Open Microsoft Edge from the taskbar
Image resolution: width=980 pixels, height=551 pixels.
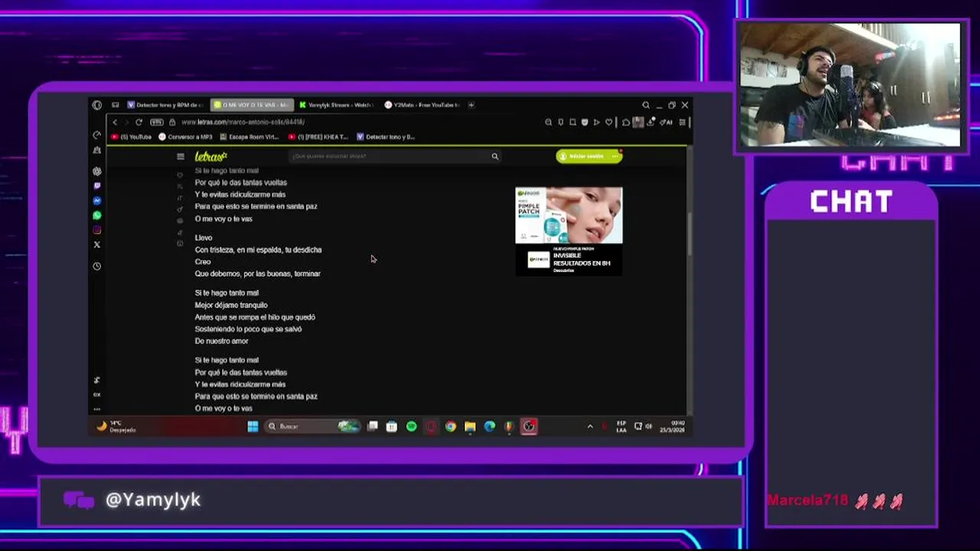[489, 426]
